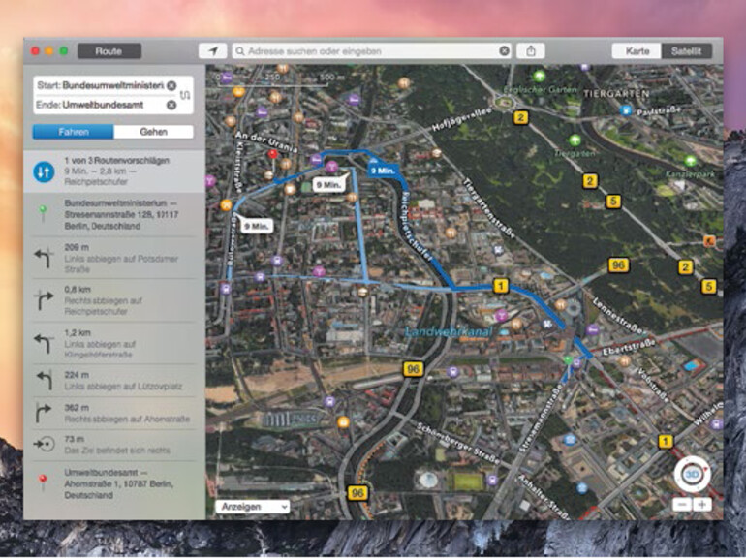Toggle the Route panel button
This screenshot has height=560, width=746.
[x=109, y=51]
